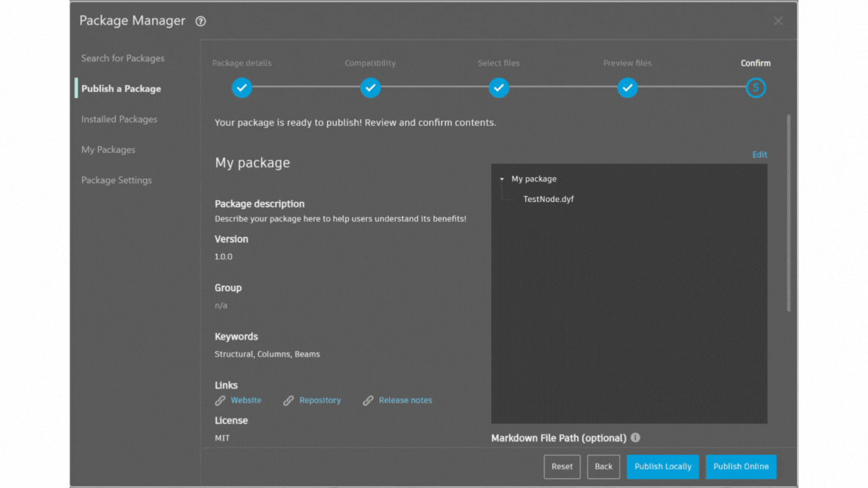Switch to Installed Packages section
The width and height of the screenshot is (868, 488).
[x=119, y=119]
